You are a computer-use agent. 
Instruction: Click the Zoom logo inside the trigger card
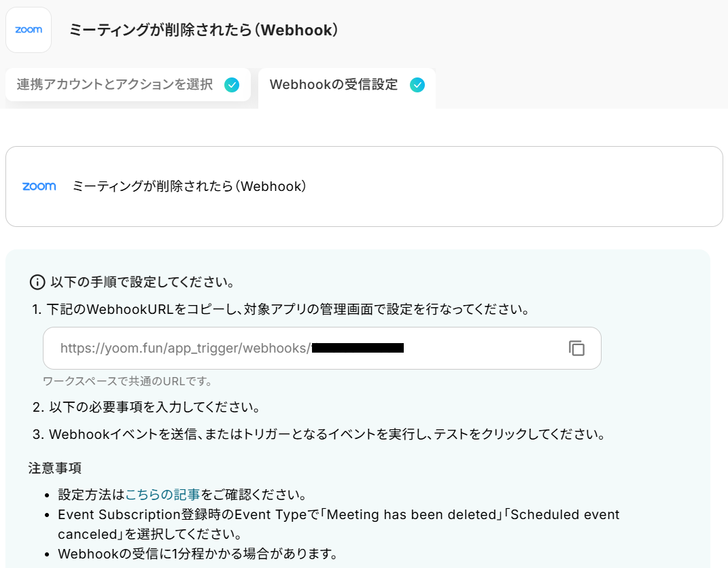(39, 186)
